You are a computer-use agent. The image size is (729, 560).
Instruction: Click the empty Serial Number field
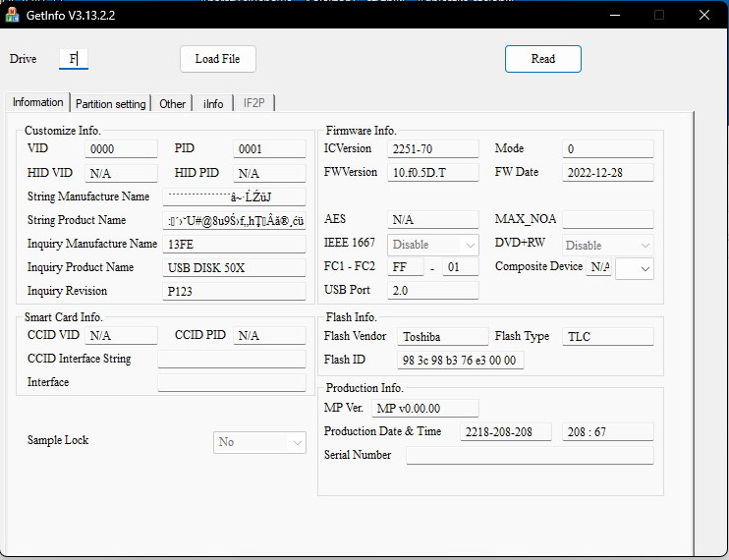[x=530, y=456]
